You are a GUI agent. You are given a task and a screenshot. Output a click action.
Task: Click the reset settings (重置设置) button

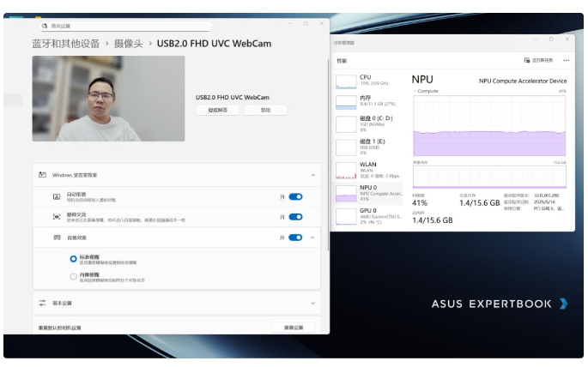pos(294,328)
